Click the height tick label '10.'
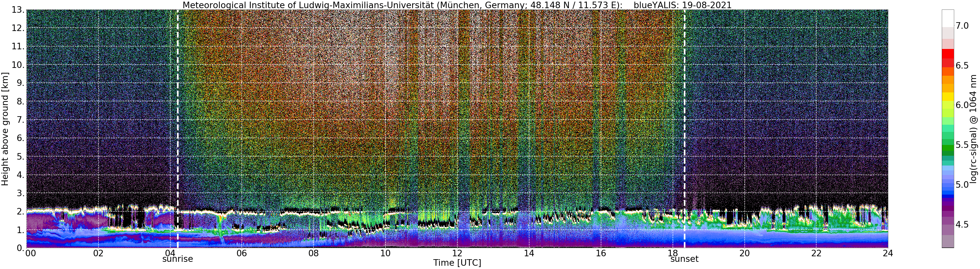The width and height of the screenshot is (980, 269). (18, 65)
